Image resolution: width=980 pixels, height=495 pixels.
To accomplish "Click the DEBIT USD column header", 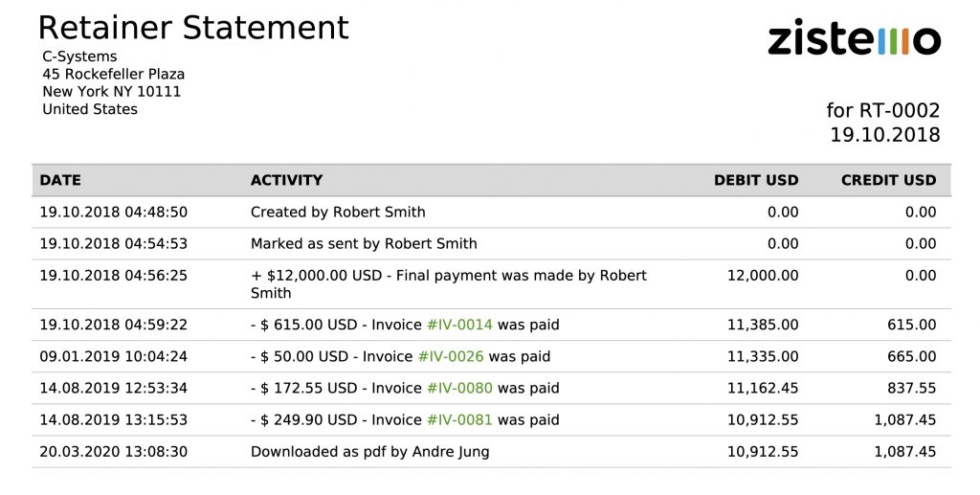I will tap(756, 180).
